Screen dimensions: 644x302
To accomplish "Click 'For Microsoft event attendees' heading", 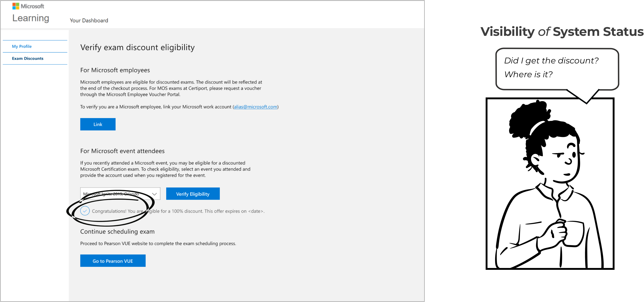I will pos(122,151).
